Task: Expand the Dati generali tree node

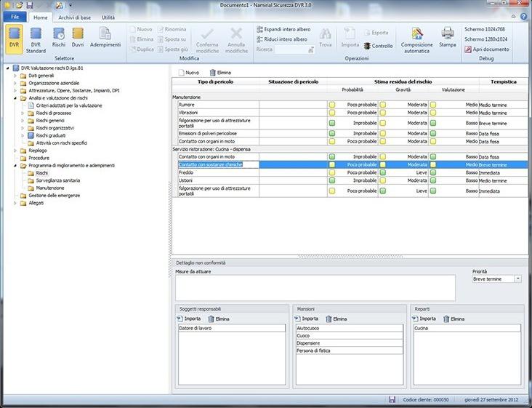Action: click(15, 76)
